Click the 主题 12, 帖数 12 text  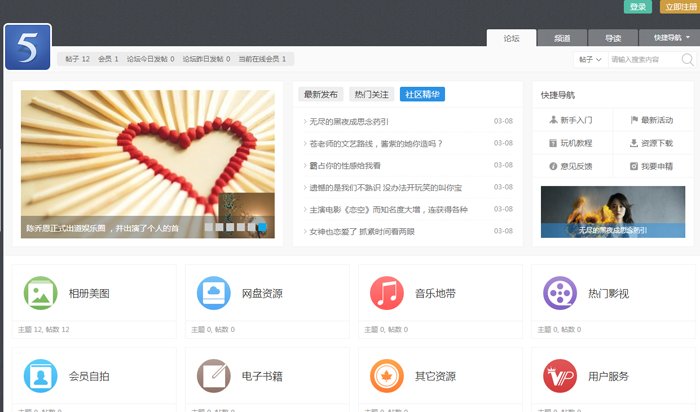coord(44,329)
